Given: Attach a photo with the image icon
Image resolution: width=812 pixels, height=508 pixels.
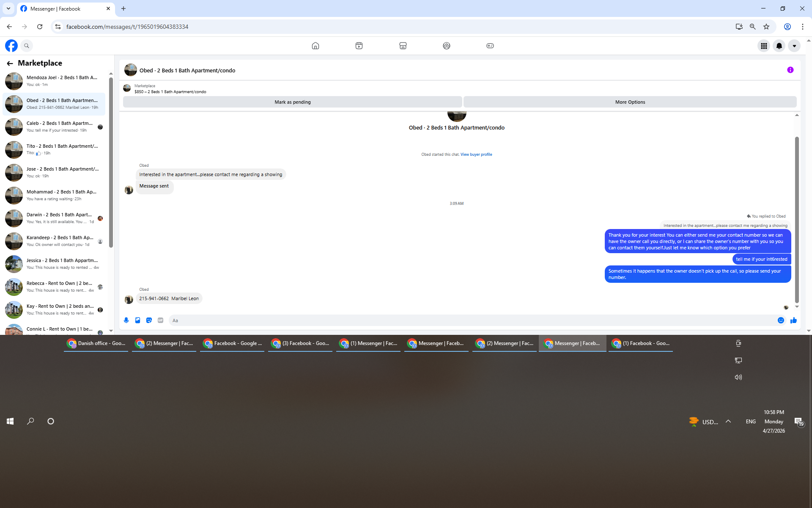Looking at the screenshot, I should (137, 320).
